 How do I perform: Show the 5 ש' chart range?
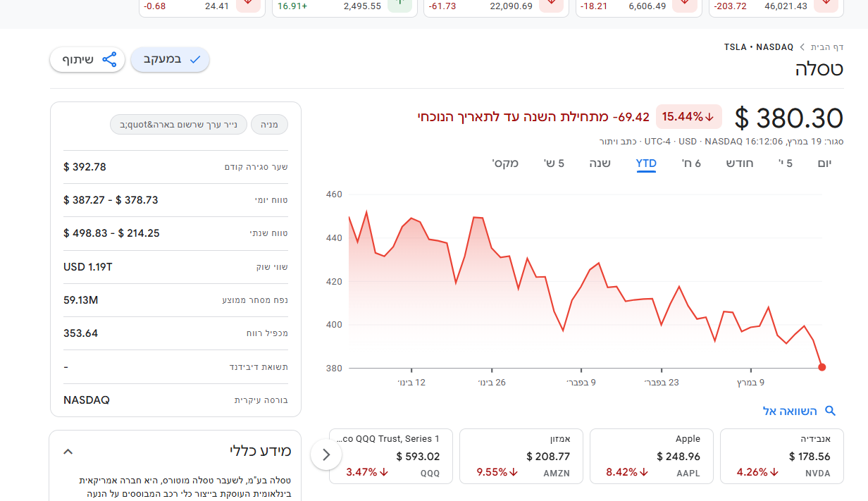click(x=554, y=163)
